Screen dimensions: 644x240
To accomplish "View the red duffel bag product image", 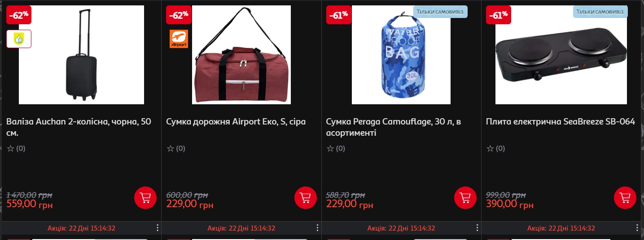I will click(241, 55).
